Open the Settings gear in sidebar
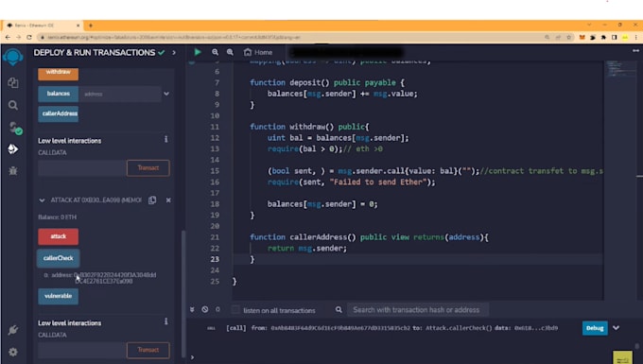This screenshot has width=643, height=364. [13, 352]
